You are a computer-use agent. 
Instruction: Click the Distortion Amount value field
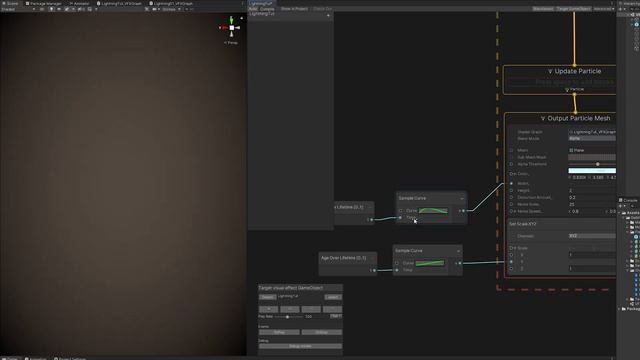(x=592, y=198)
